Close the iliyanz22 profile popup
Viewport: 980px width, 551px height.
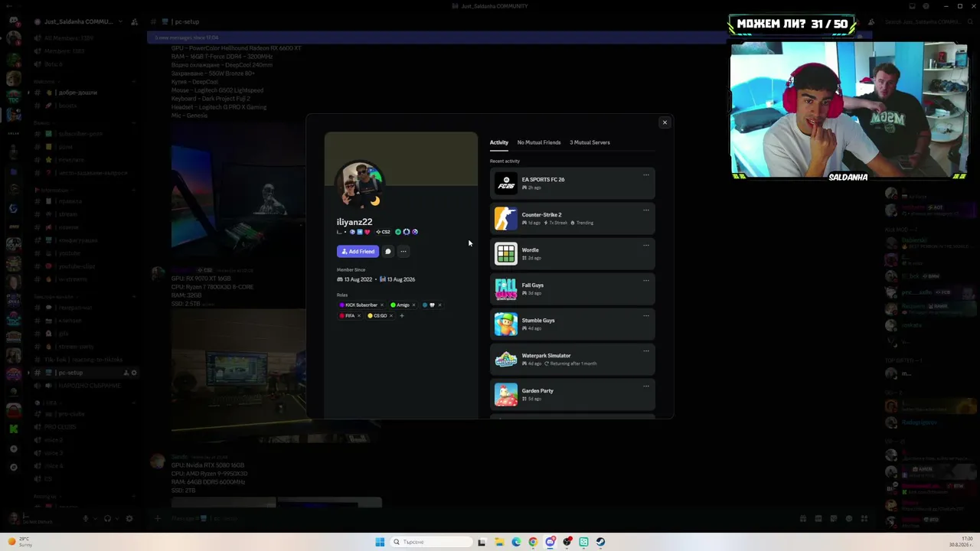click(x=665, y=122)
